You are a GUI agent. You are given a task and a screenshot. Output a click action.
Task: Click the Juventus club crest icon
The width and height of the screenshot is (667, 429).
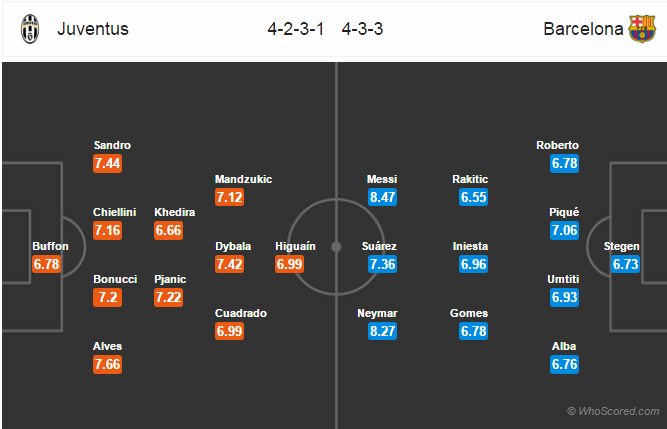point(30,29)
